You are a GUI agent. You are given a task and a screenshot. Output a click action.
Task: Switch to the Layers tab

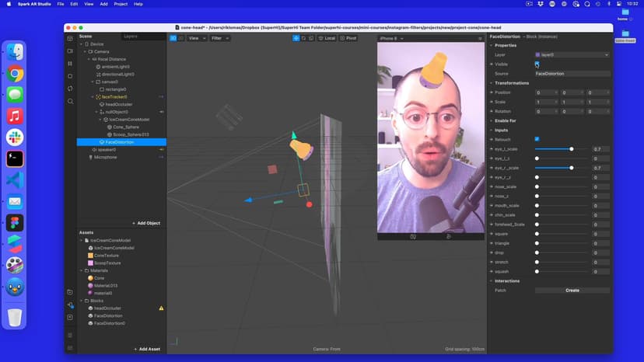tap(131, 37)
